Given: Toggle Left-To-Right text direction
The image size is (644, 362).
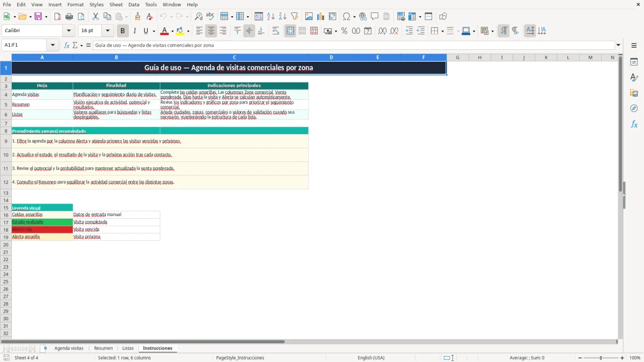Looking at the screenshot, I should tap(503, 31).
